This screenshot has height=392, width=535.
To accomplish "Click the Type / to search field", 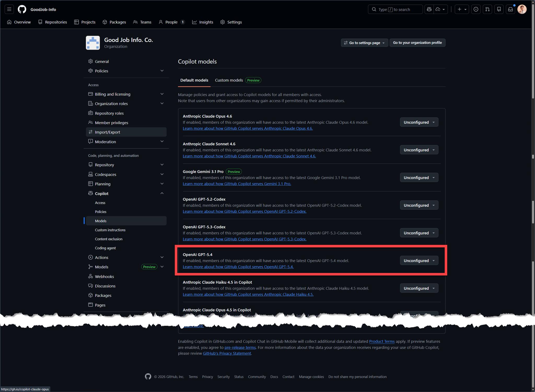I will tap(395, 9).
